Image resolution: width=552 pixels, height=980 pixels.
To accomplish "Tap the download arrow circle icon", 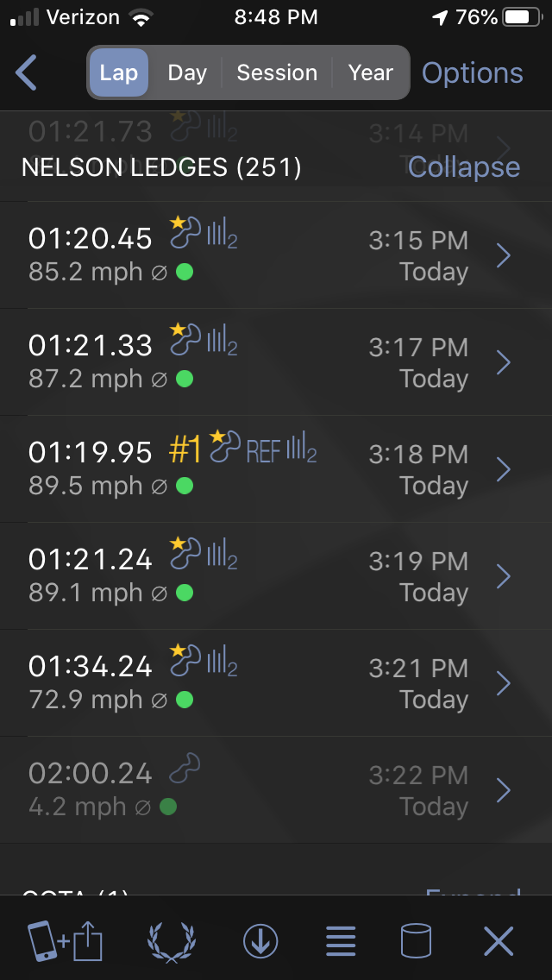I will pyautogui.click(x=260, y=940).
